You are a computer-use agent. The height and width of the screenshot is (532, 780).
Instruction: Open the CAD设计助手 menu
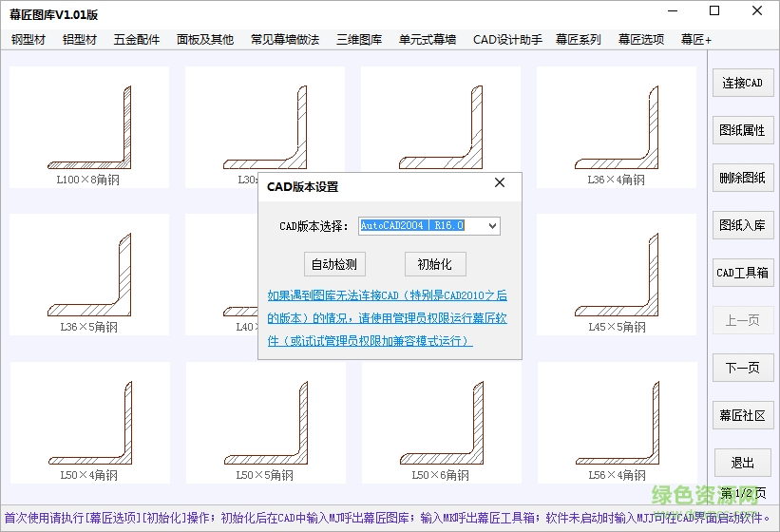coord(507,40)
